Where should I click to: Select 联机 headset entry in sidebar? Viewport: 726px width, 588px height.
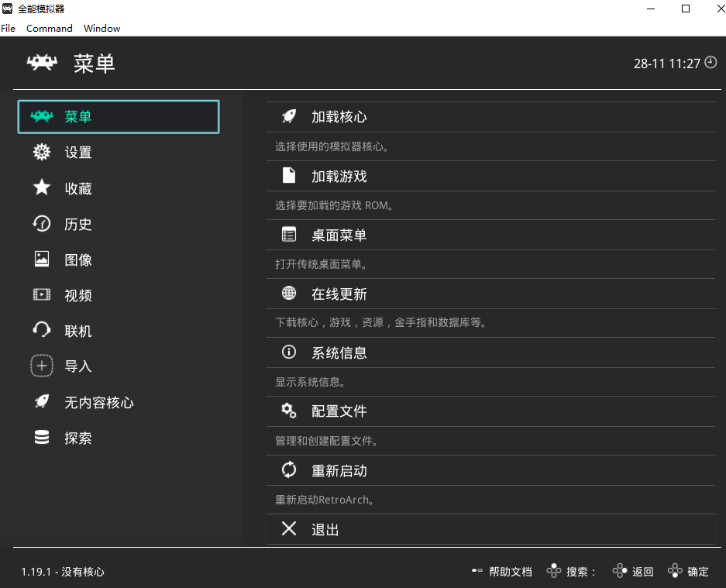click(77, 331)
